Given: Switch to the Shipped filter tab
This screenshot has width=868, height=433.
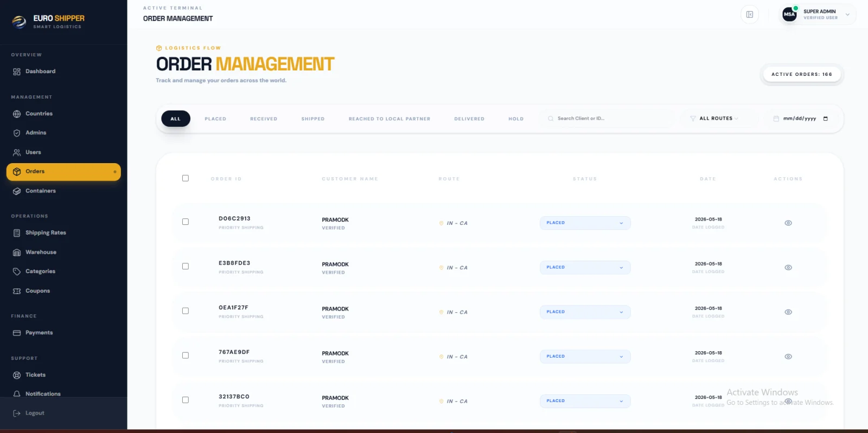Looking at the screenshot, I should pos(313,119).
